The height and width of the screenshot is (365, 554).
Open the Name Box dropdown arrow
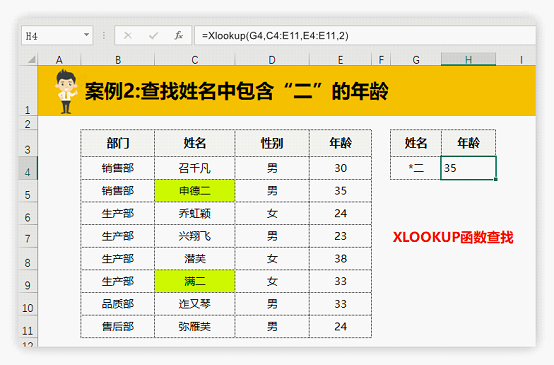click(x=86, y=35)
